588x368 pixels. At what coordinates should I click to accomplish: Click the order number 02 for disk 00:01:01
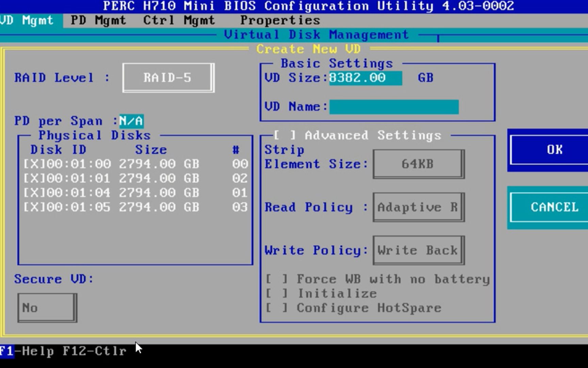coord(240,179)
